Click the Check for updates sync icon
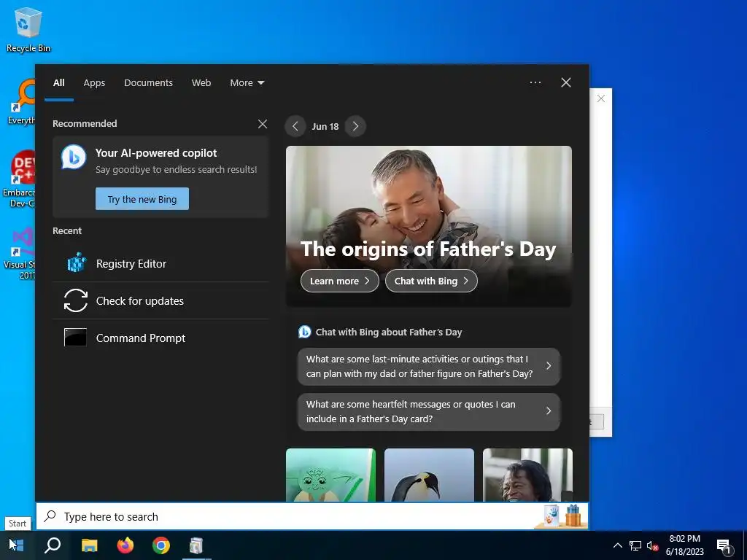 [76, 300]
